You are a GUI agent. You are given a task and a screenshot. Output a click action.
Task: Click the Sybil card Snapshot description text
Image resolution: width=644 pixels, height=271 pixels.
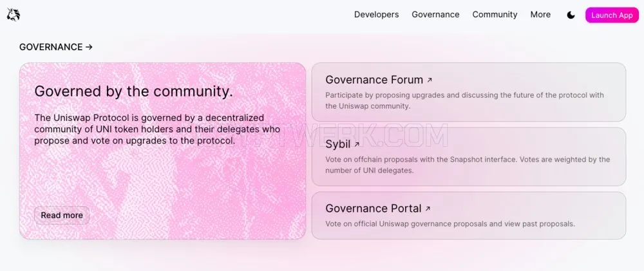pos(468,165)
